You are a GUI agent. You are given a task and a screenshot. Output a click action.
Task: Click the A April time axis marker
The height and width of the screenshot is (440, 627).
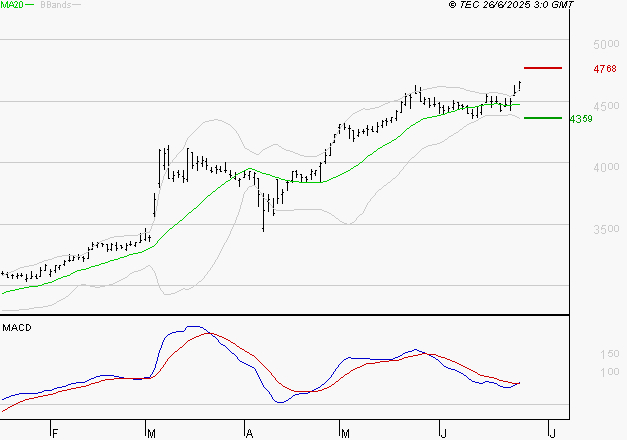(249, 433)
